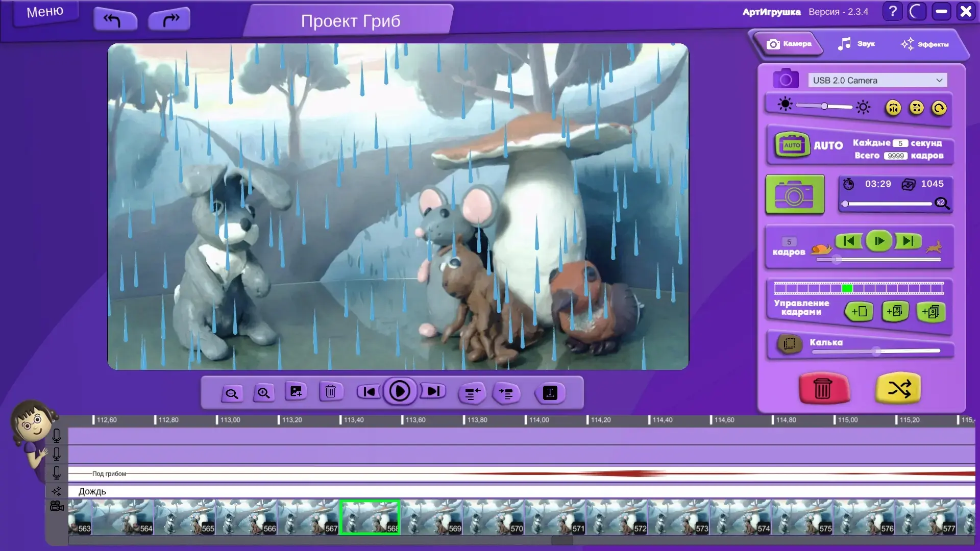Click the camera brightness slider

click(x=824, y=106)
